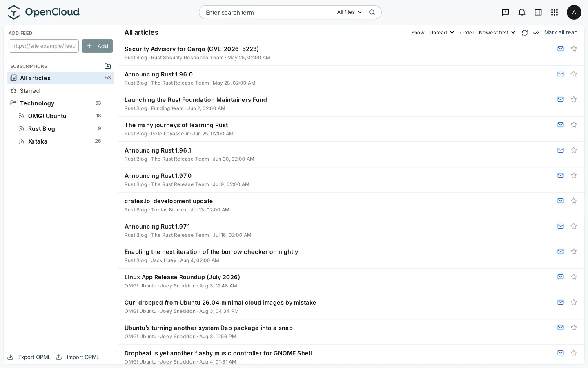Mark crates.io: development update as read
The width and height of the screenshot is (588, 368).
point(561,201)
